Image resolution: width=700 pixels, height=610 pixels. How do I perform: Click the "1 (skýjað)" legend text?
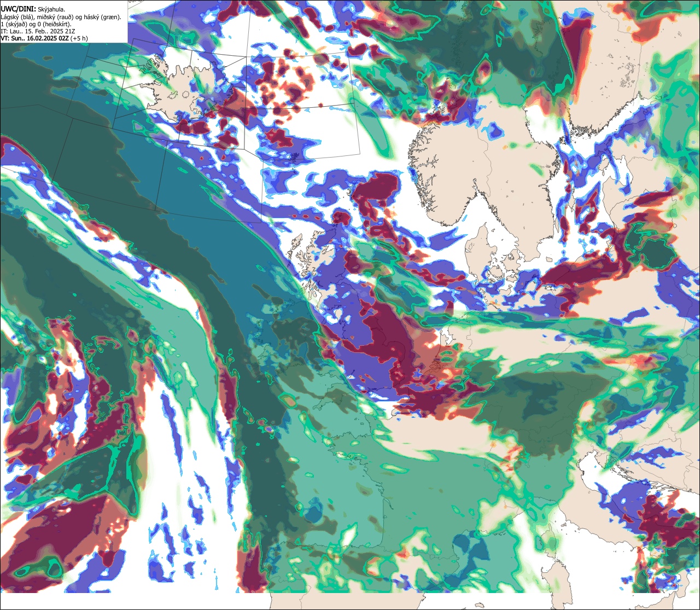(14, 25)
